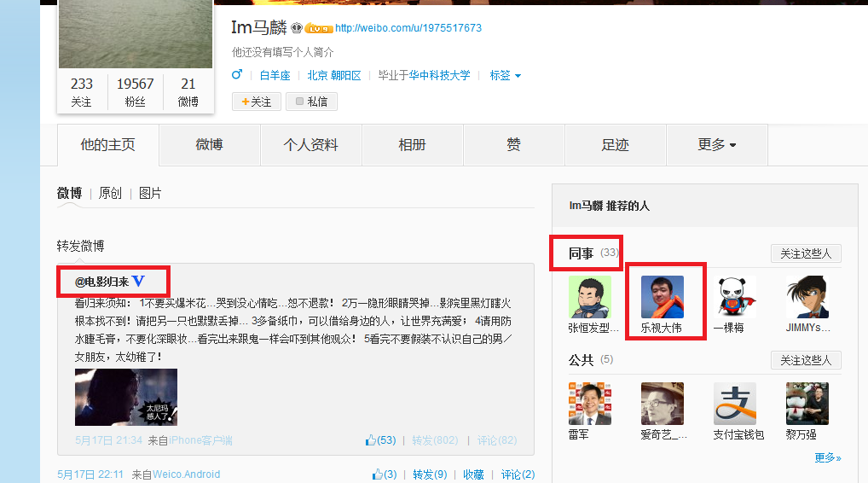This screenshot has height=483, width=868.
Task: Open the @电影归来 account link
Action: pos(101,282)
